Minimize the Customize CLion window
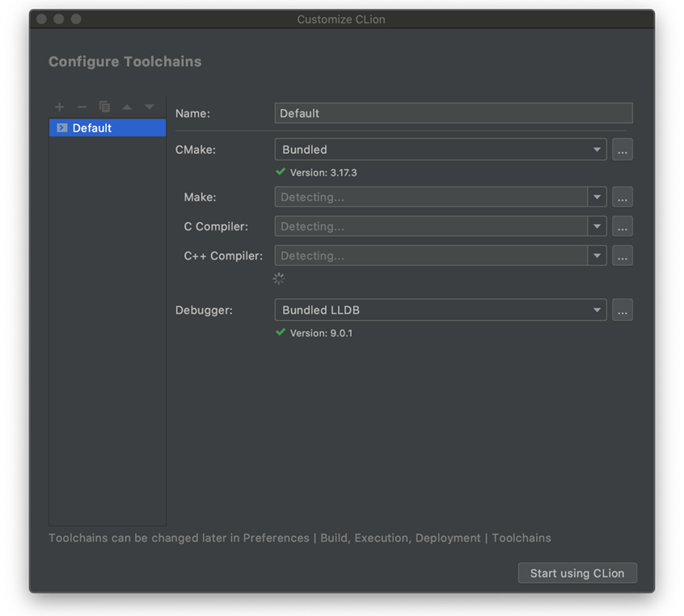This screenshot has height=616, width=684. [x=59, y=19]
